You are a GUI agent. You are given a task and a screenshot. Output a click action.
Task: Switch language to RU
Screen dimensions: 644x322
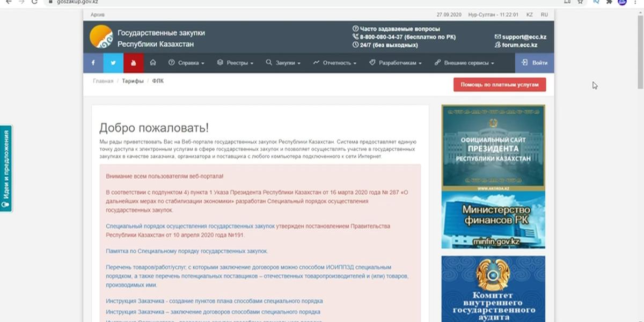coord(544,14)
